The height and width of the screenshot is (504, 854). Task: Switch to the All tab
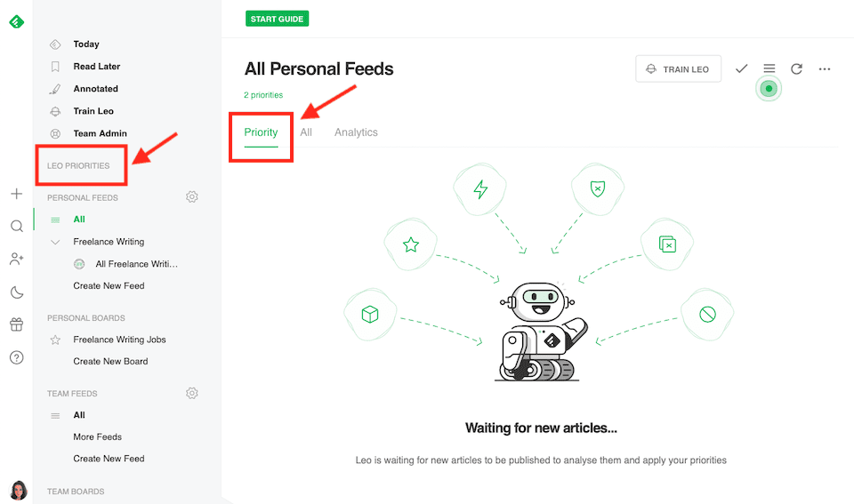click(x=306, y=132)
